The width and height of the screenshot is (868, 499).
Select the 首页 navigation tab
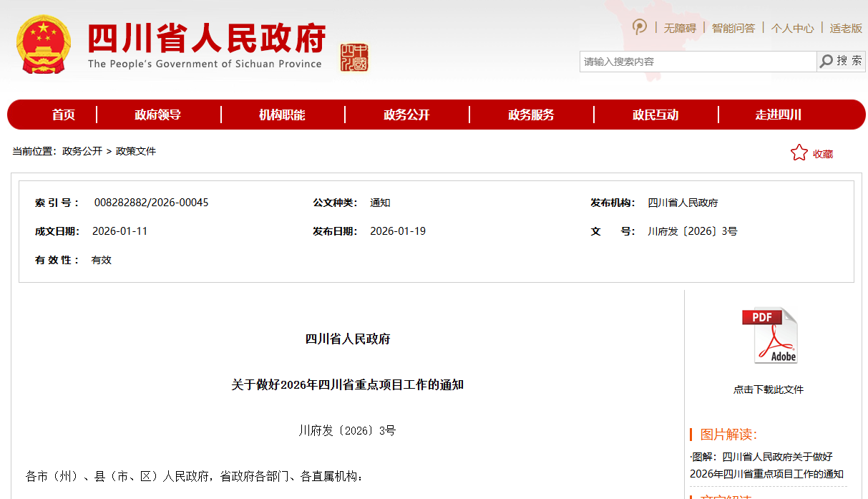click(x=63, y=115)
